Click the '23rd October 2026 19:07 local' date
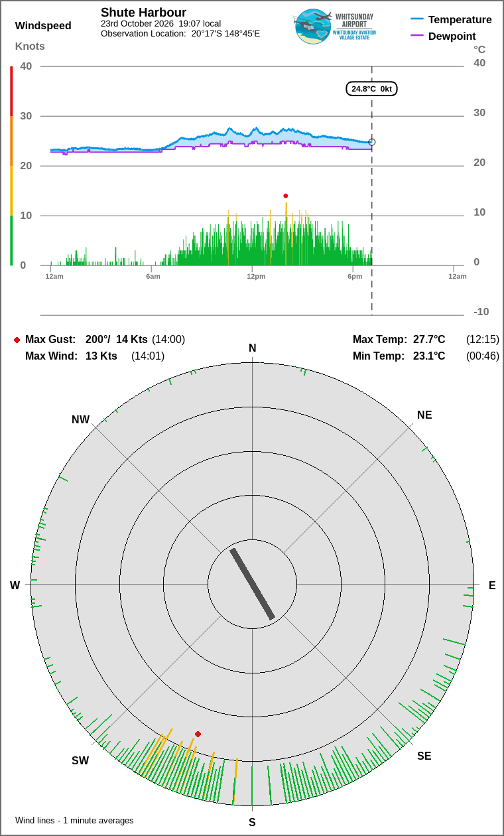 [160, 23]
